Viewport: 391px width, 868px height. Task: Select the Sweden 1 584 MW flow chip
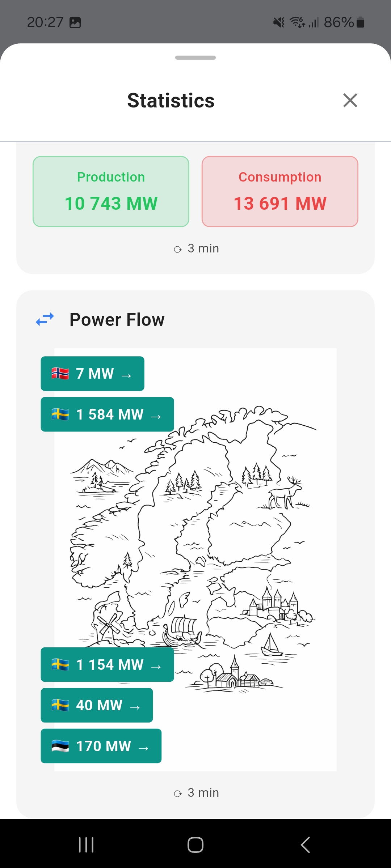(107, 414)
